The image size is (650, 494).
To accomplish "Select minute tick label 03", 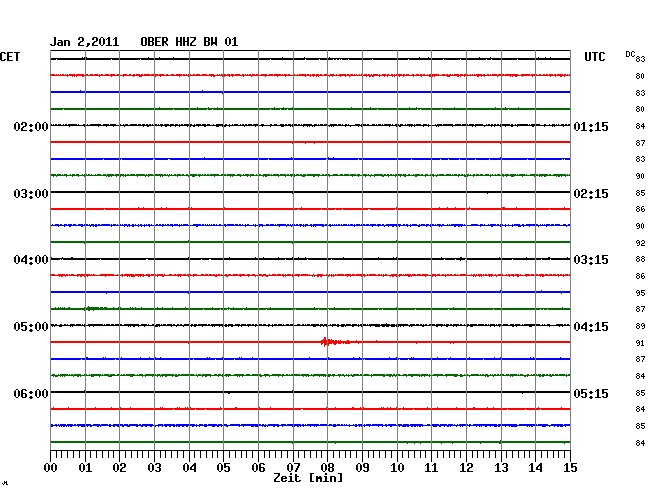I will click(154, 468).
